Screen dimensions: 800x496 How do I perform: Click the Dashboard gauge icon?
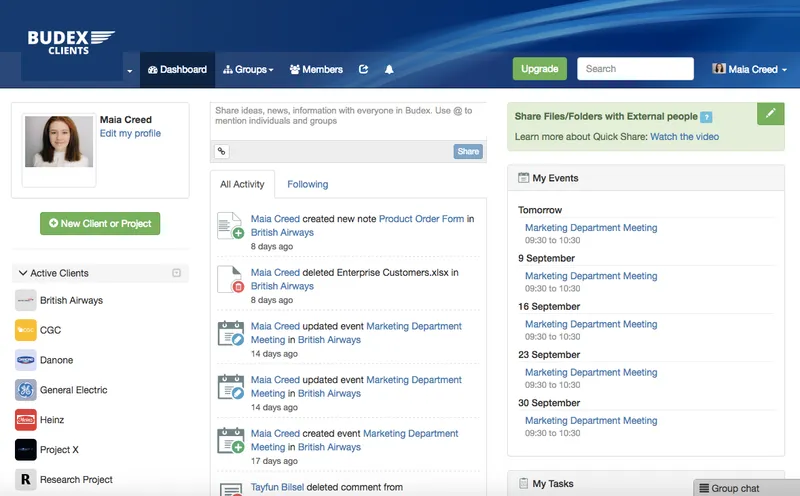click(x=153, y=69)
